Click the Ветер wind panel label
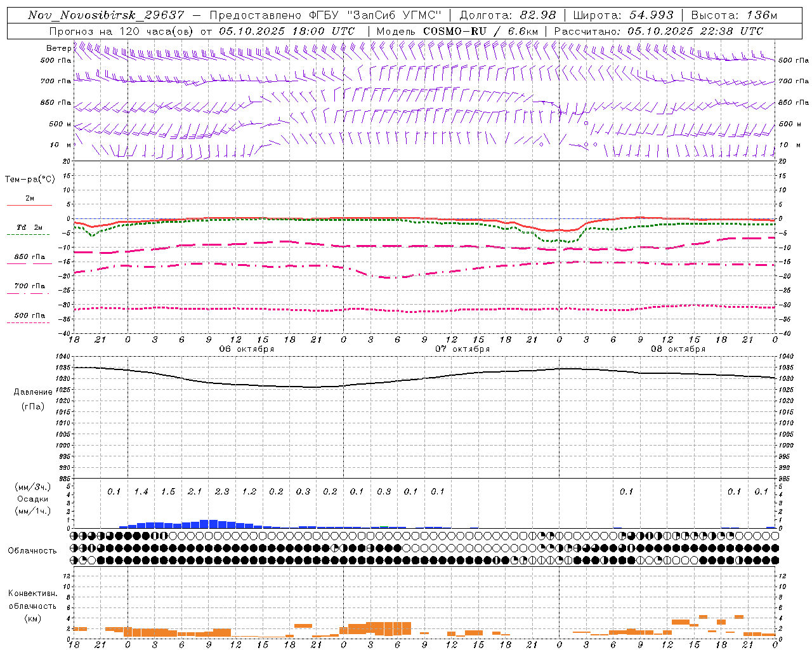 (x=58, y=48)
